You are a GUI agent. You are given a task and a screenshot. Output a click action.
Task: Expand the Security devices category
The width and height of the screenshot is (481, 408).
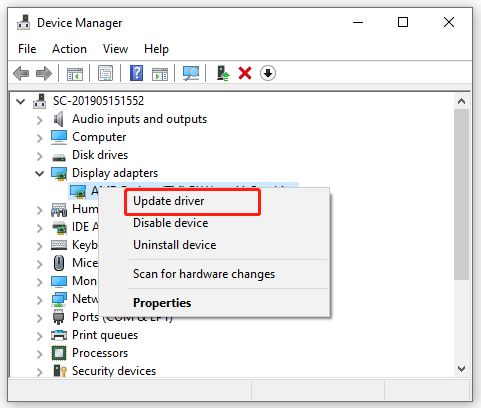point(40,372)
